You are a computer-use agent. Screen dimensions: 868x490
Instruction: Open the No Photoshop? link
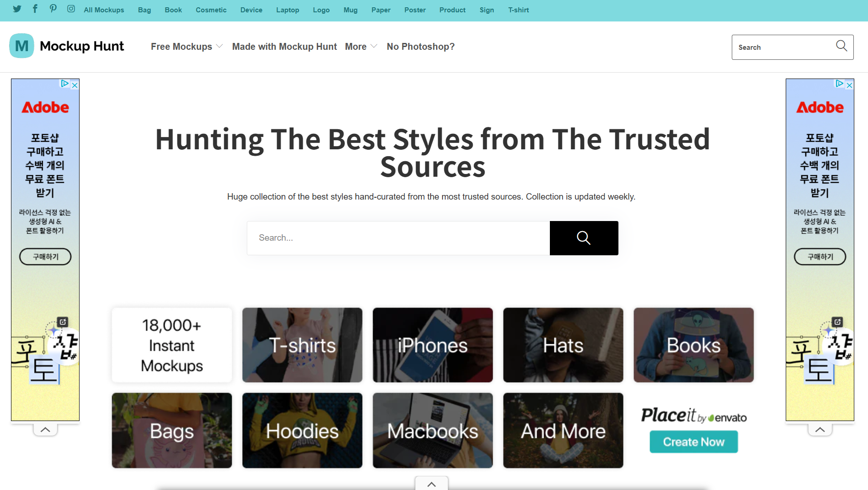click(x=421, y=47)
